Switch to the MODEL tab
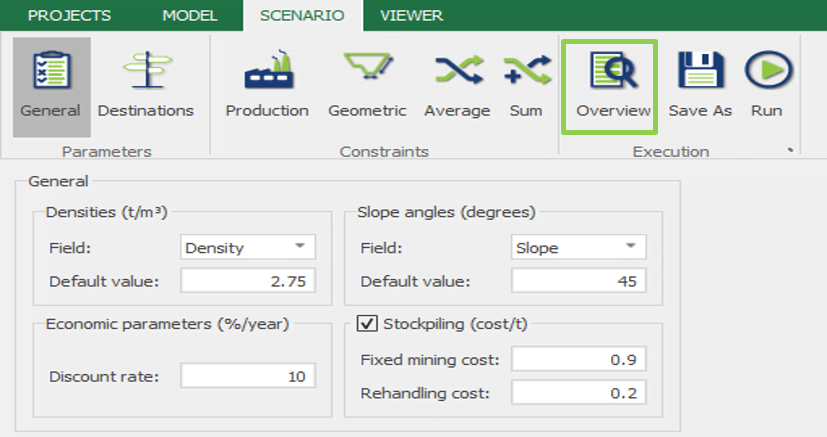The height and width of the screenshot is (437, 827). click(x=190, y=15)
